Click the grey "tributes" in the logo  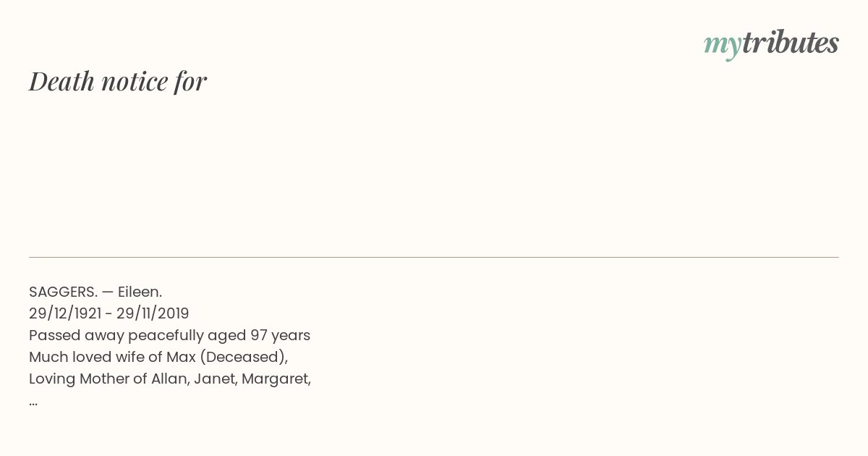pos(790,43)
